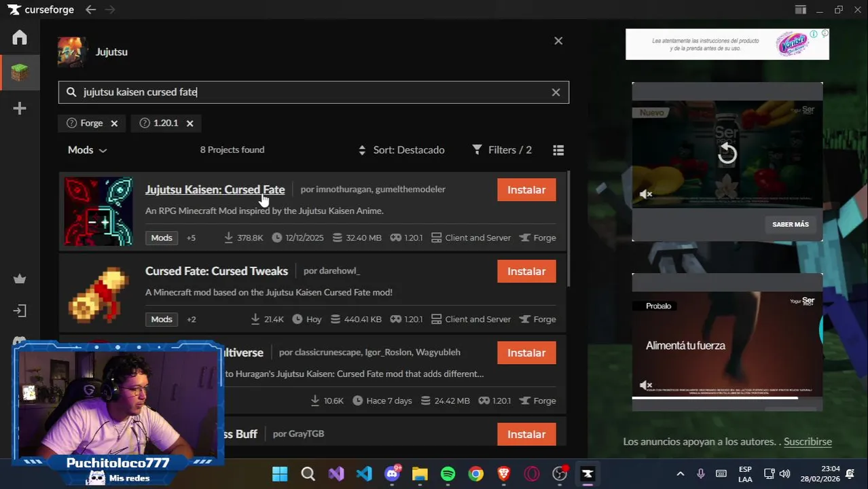Click the sign-in arrow icon in sidebar
This screenshot has height=489, width=868.
[20, 311]
